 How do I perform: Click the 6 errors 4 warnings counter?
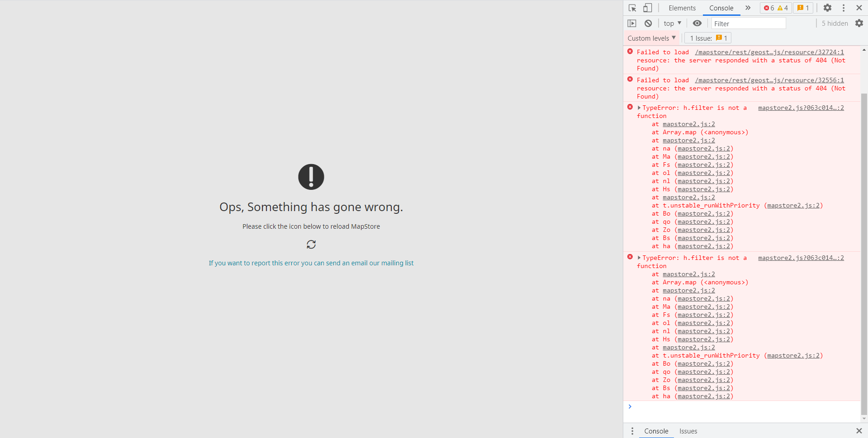point(776,8)
